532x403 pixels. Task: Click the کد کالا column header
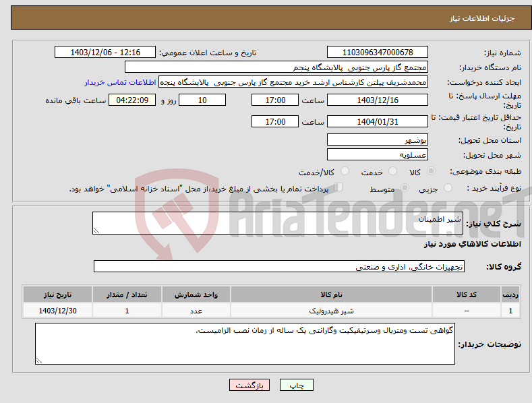[467, 294]
